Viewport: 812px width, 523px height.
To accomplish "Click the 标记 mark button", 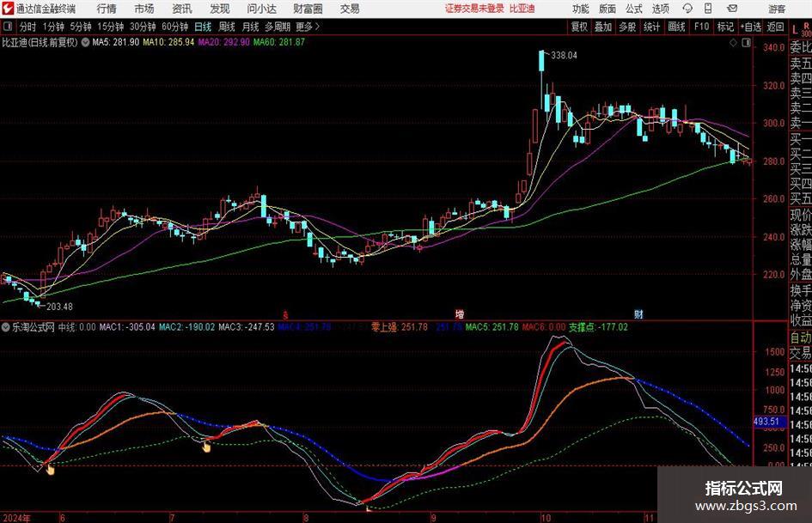I will [x=725, y=27].
